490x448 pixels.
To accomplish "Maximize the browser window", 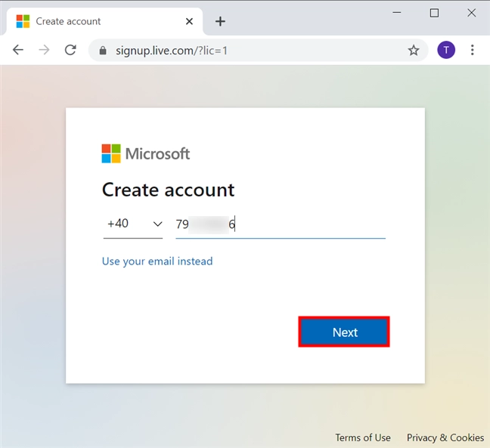I will (434, 13).
